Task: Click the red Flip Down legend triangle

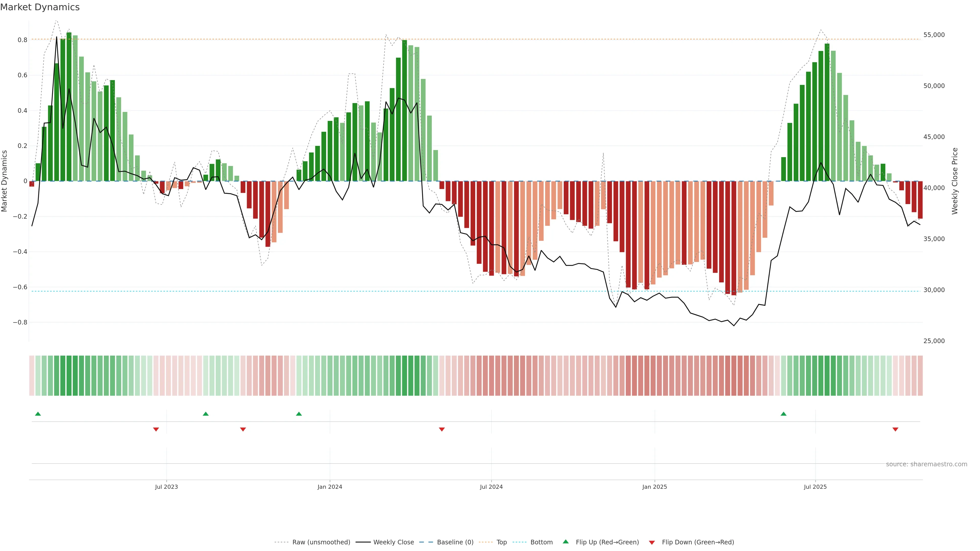Action: point(652,543)
